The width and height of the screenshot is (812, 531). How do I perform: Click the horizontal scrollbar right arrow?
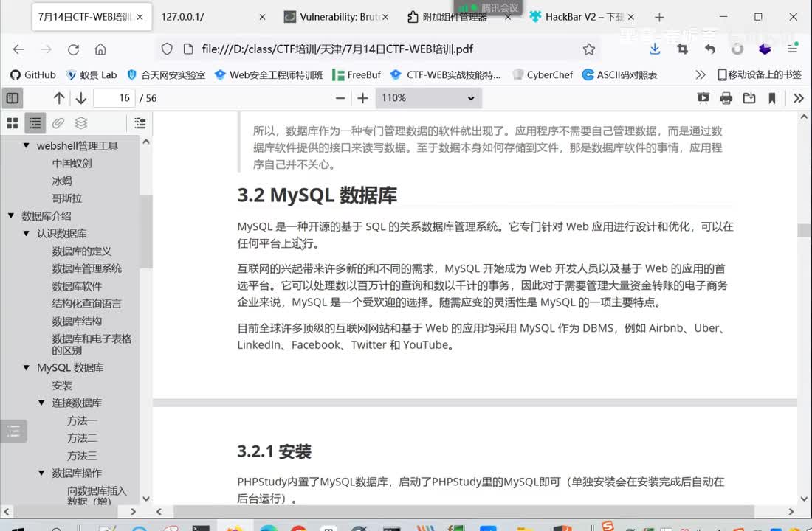[x=791, y=511]
